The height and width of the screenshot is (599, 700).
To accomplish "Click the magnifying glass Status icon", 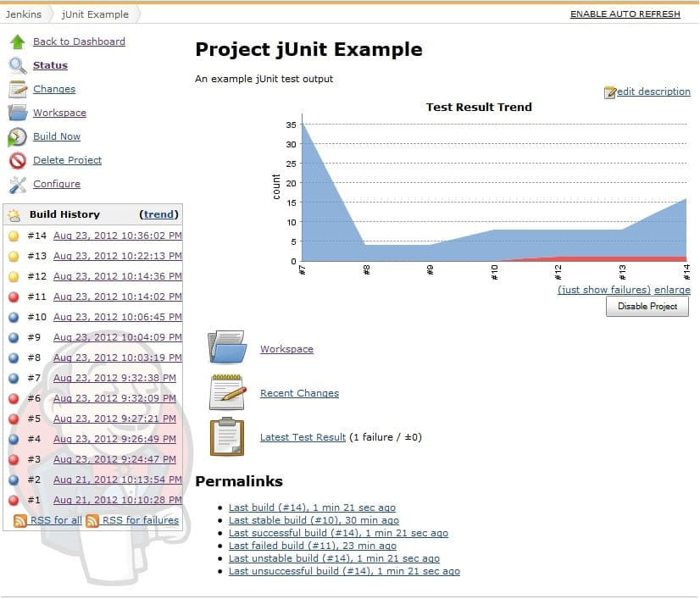I will [x=17, y=65].
